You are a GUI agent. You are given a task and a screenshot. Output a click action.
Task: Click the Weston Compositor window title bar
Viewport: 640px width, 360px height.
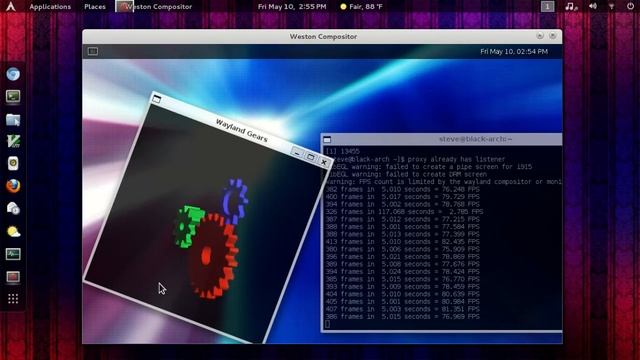click(x=322, y=36)
